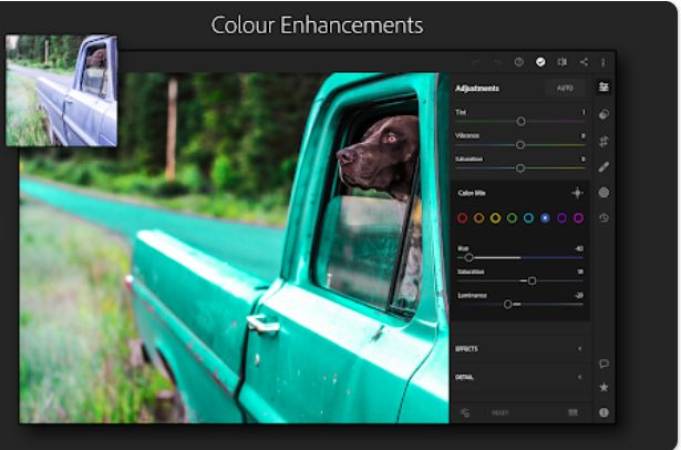Click the dog in the main photo

pyautogui.click(x=380, y=154)
